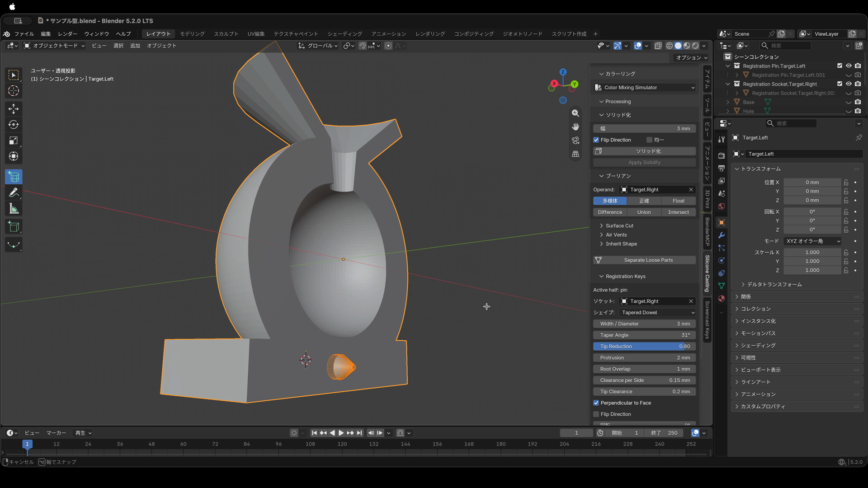Open the 3D Print sidebar tab

(x=707, y=199)
